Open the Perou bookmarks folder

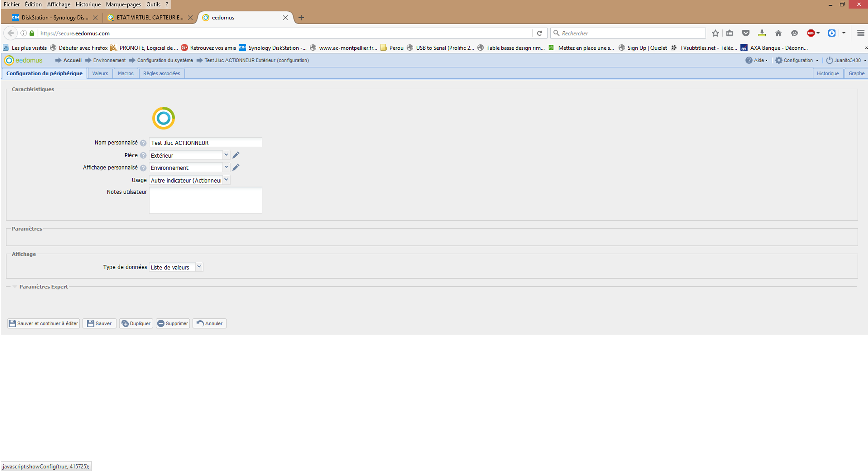(x=392, y=48)
